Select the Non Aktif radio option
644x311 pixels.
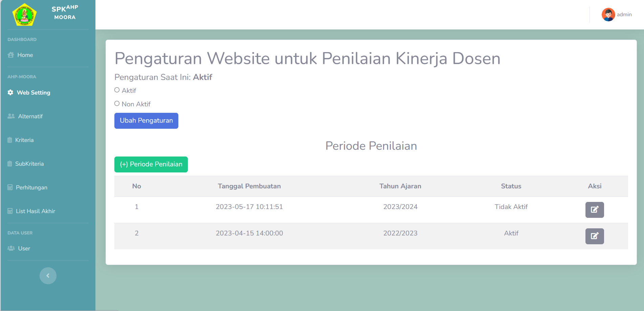[x=117, y=104]
